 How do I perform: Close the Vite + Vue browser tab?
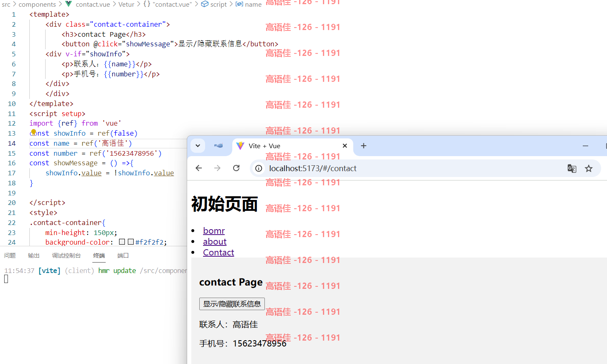(x=345, y=146)
